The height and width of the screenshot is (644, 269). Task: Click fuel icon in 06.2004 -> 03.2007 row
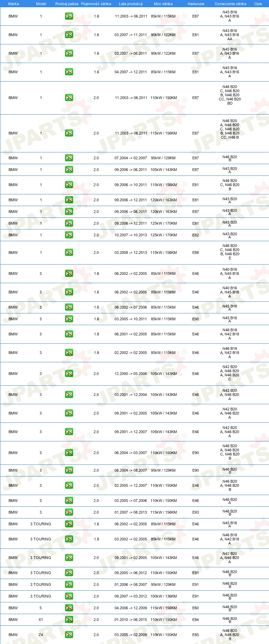[x=69, y=453]
